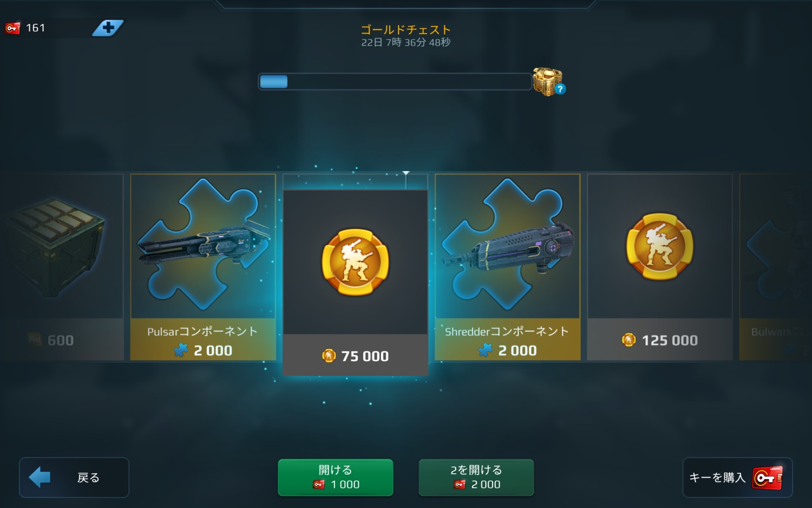The height and width of the screenshot is (508, 812).
Task: Tap the blue plus icon to add keys
Action: click(x=108, y=28)
